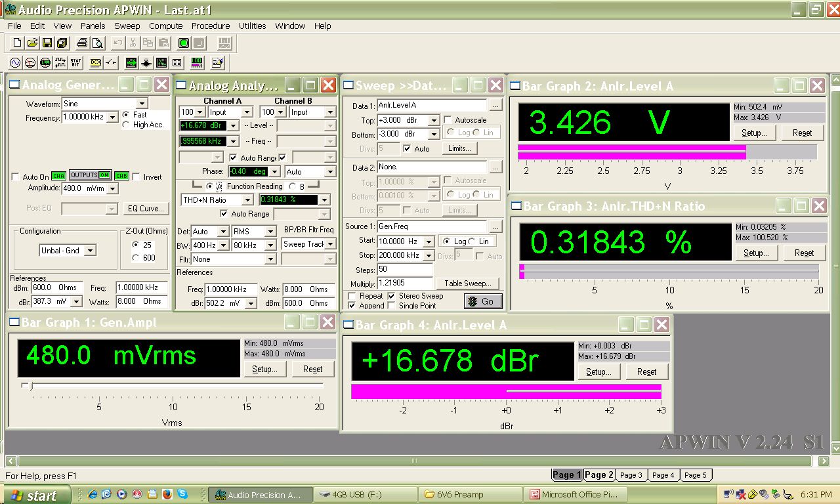Open the 400 Hz bandwidth dropdown
The image size is (840, 504).
coord(223,245)
